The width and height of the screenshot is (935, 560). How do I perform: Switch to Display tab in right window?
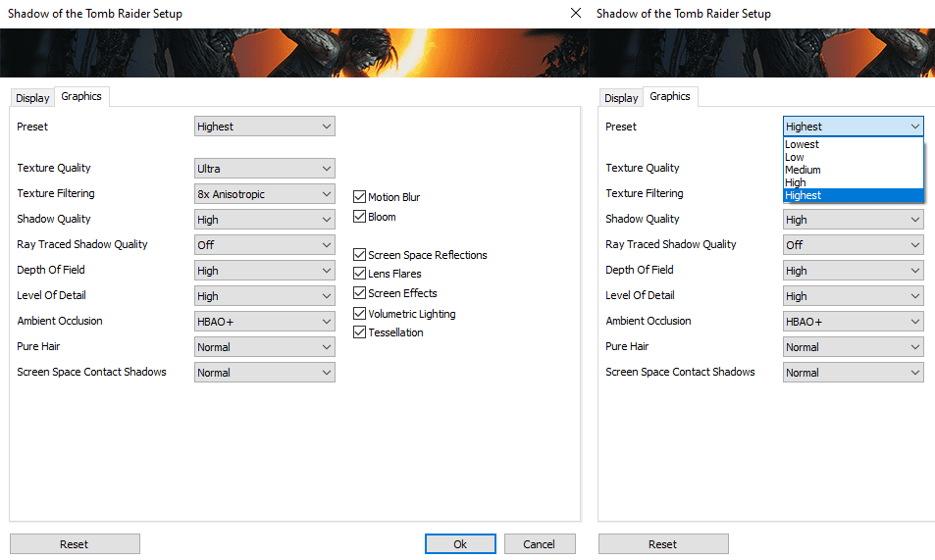click(621, 98)
